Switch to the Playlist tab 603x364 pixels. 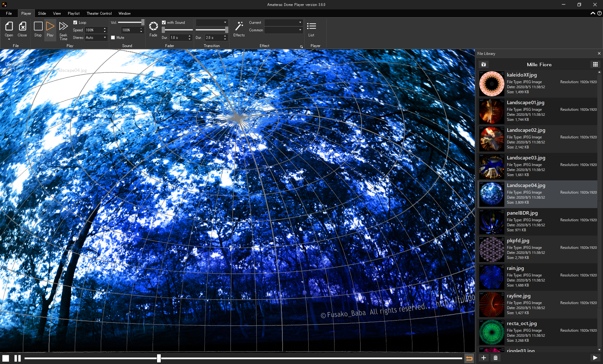[x=73, y=13]
